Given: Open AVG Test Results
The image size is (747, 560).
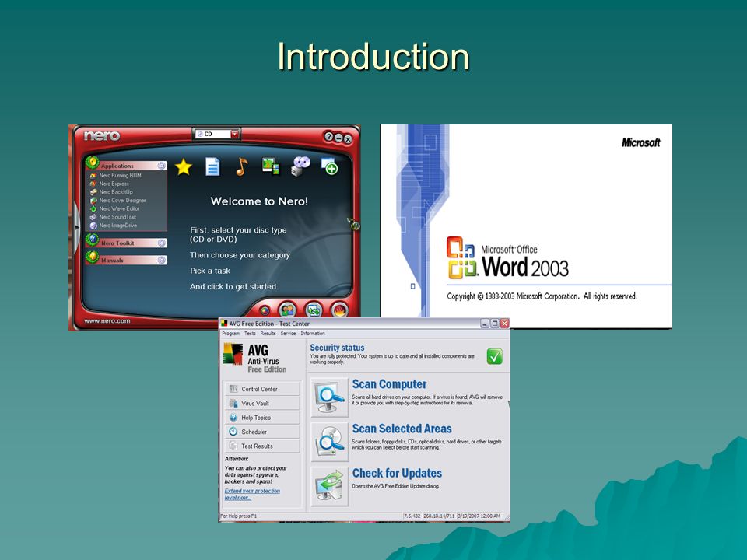Looking at the screenshot, I should [x=262, y=446].
